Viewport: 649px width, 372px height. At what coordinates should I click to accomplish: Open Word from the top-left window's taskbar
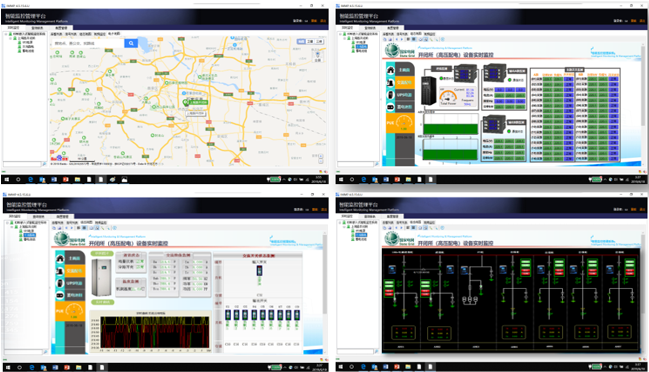[x=54, y=180]
